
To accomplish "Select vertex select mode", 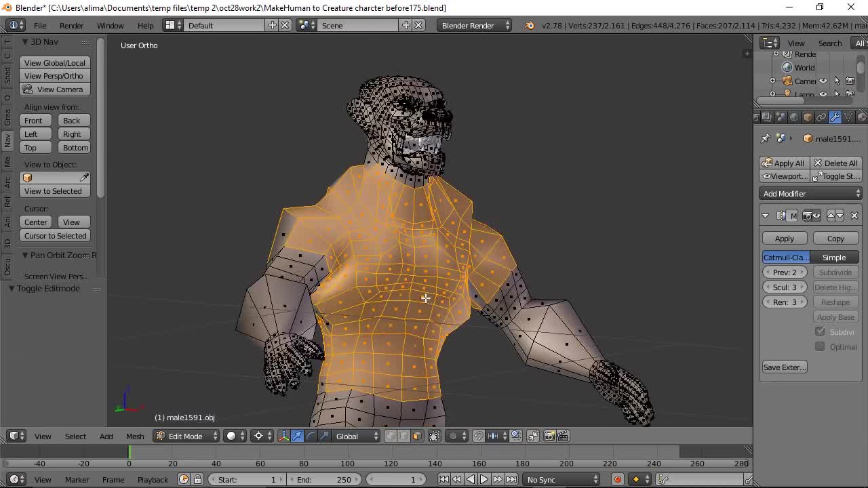I will tap(391, 436).
